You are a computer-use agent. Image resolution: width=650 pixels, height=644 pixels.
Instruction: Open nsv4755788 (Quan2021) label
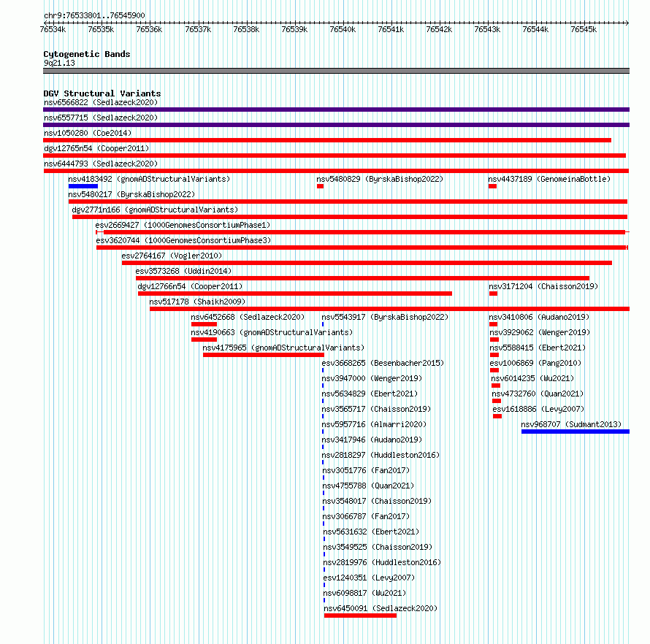[x=368, y=486]
